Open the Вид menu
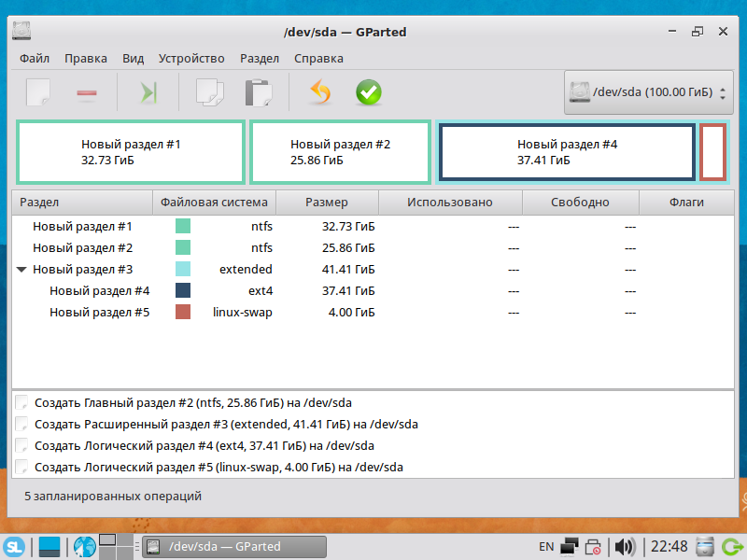 coord(133,59)
